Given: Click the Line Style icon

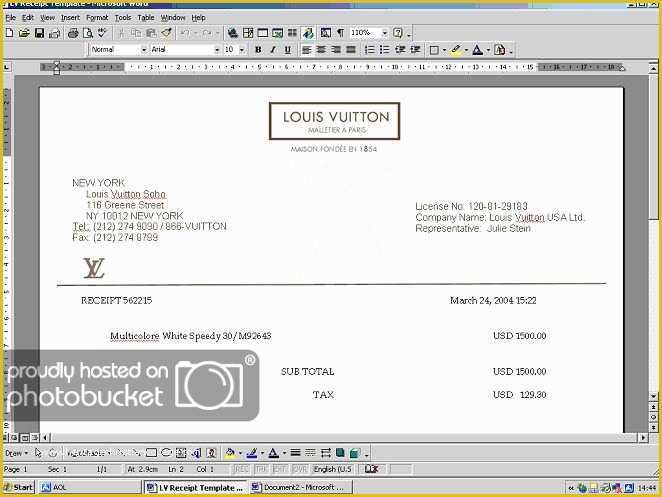Looking at the screenshot, I should (x=296, y=453).
